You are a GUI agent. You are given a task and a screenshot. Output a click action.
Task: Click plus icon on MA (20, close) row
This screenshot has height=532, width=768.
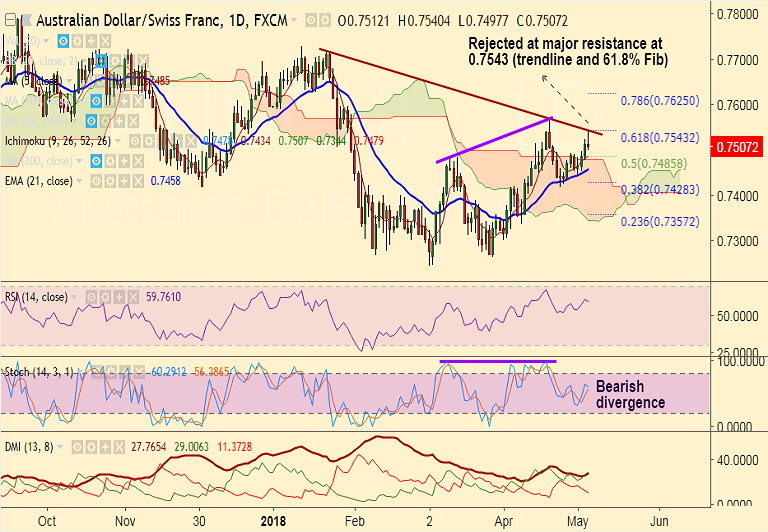tap(120, 121)
